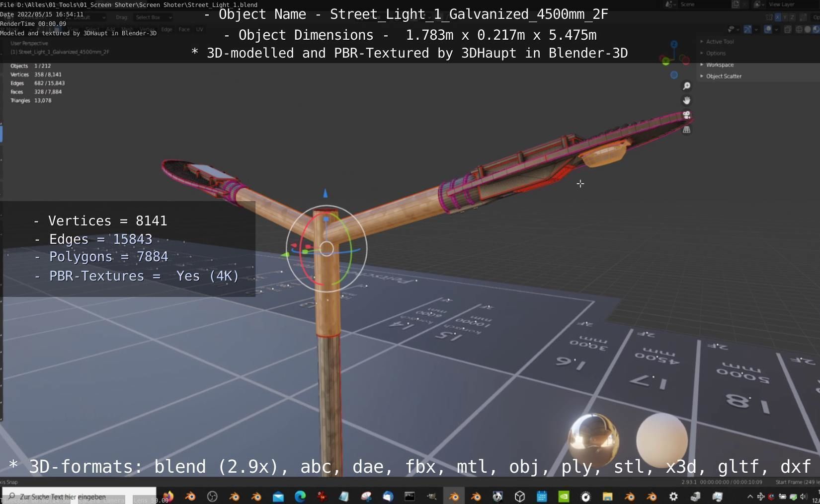Toggle Y axis mirror button
Image resolution: width=820 pixels, height=504 pixels.
785,17
